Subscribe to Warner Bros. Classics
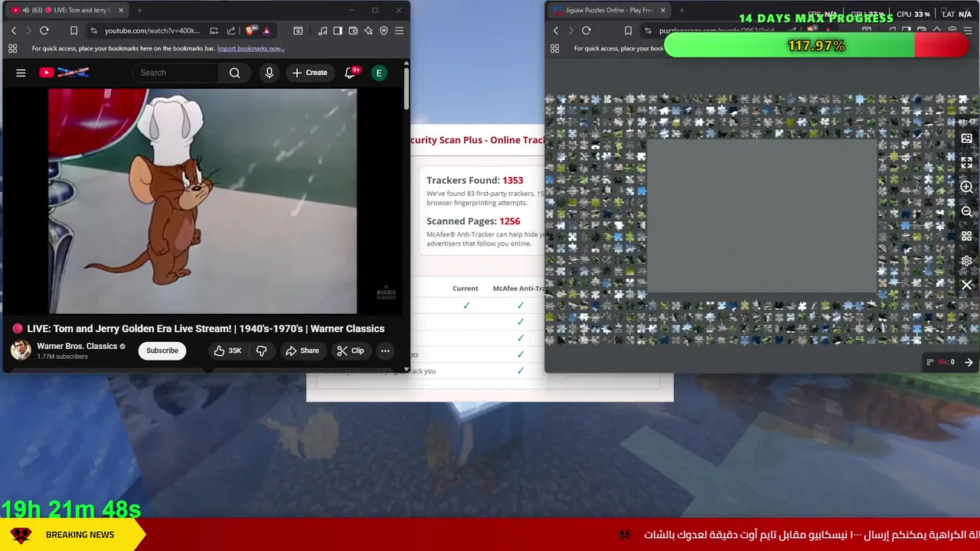Screen dimensions: 980x551 [x=162, y=350]
